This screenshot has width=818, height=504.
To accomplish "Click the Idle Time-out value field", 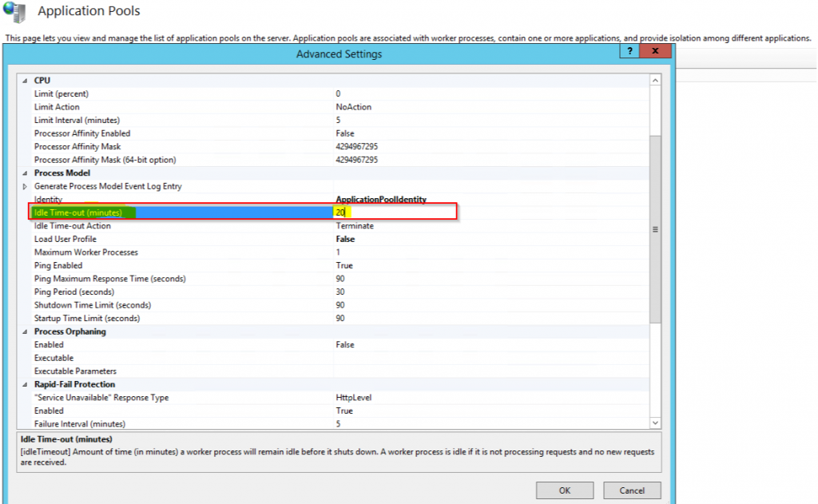I will [x=391, y=212].
